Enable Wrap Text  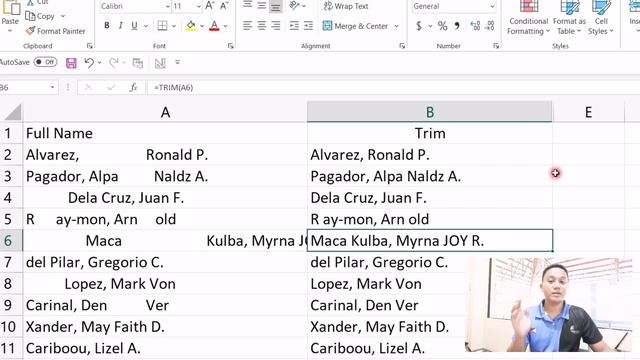point(346,6)
